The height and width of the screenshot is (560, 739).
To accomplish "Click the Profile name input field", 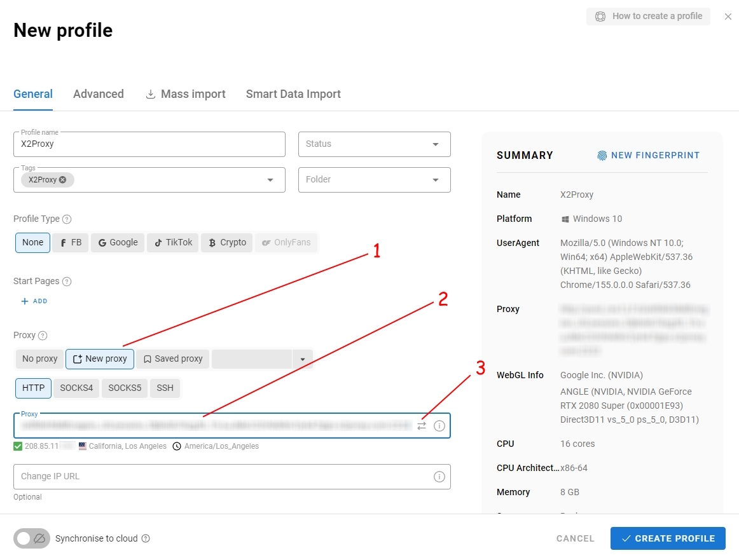I will [x=149, y=144].
